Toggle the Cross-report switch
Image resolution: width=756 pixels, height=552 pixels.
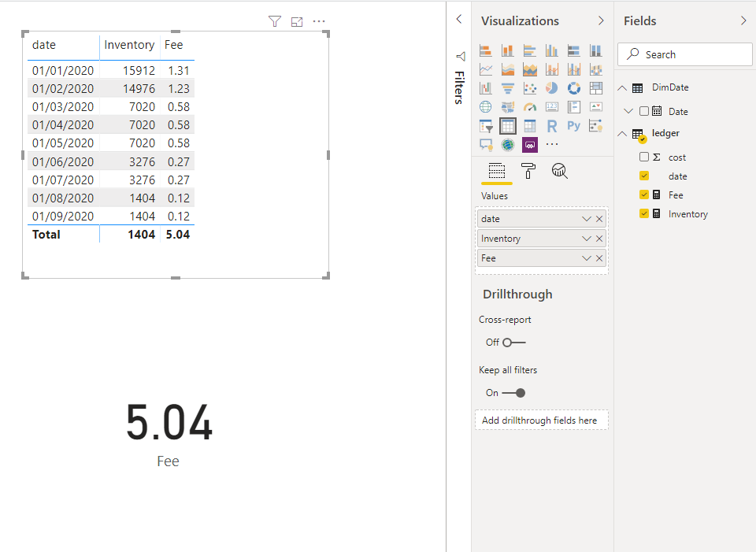[514, 343]
